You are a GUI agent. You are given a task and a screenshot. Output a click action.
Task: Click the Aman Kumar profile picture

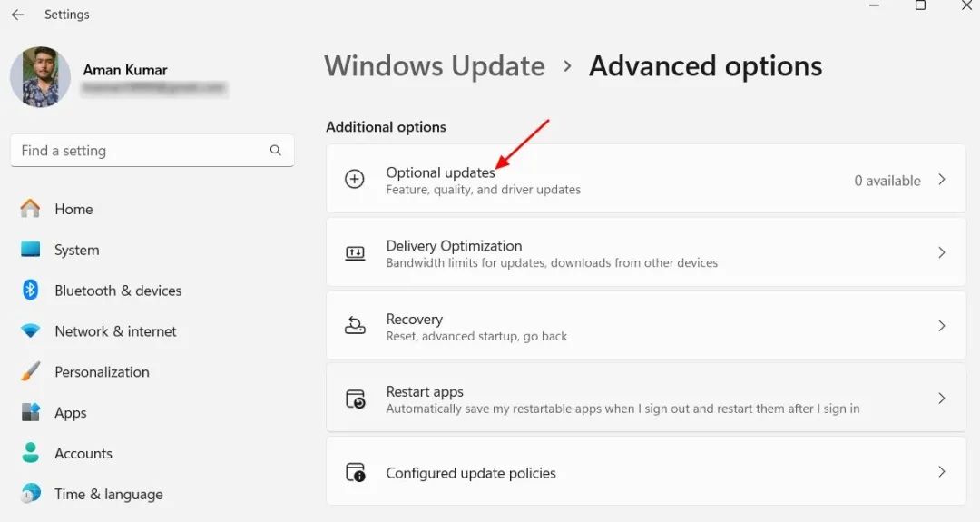(x=41, y=77)
